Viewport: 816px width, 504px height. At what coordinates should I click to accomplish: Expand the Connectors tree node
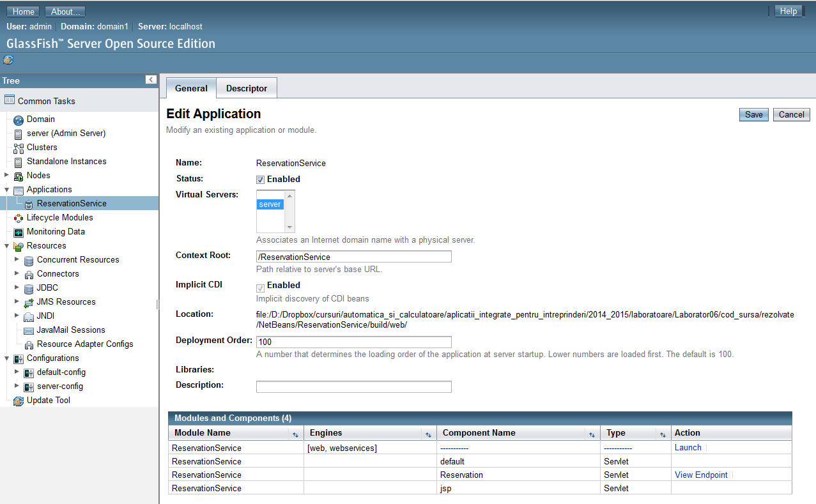17,273
